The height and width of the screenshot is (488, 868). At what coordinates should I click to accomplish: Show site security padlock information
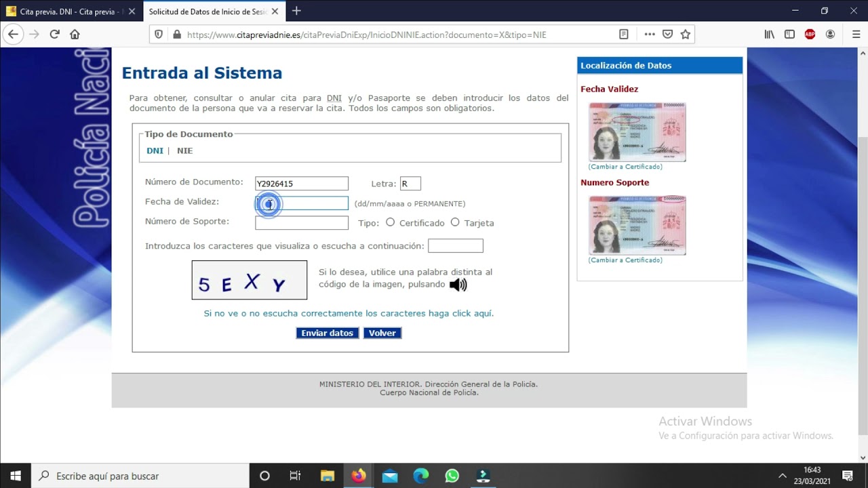click(177, 35)
